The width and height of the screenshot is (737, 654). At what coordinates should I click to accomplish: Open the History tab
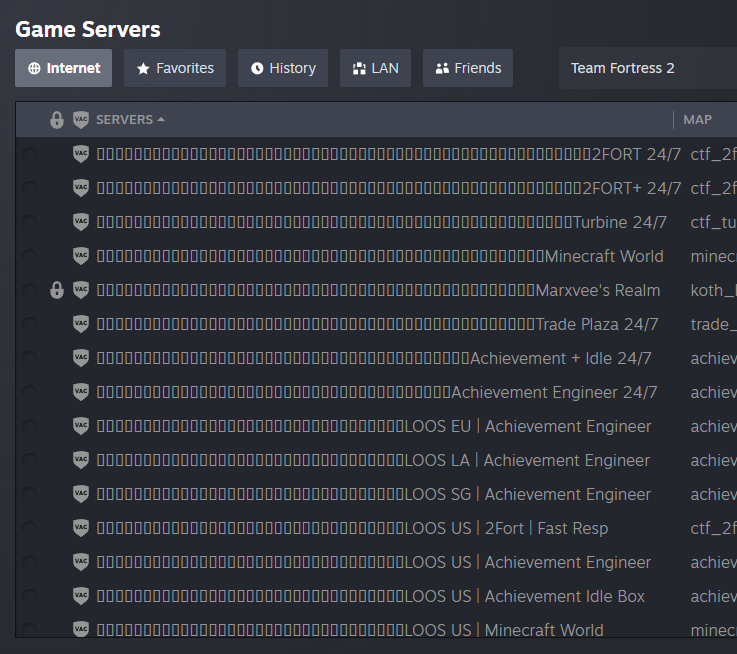pyautogui.click(x=283, y=68)
